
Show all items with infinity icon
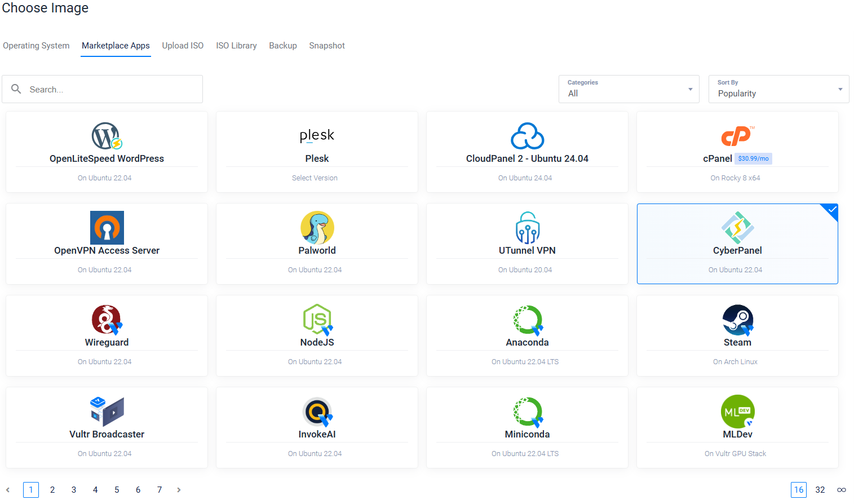click(x=842, y=490)
